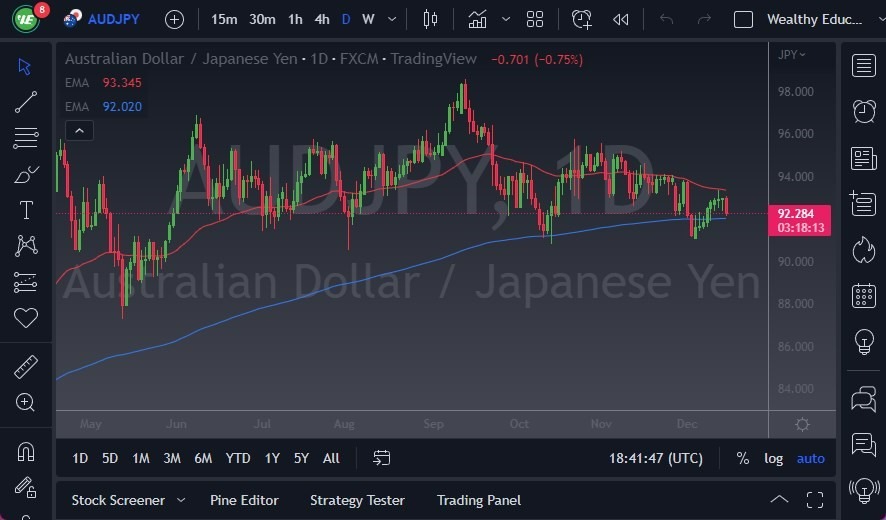Switch to 1h timeframe
The height and width of the screenshot is (520, 886).
[x=295, y=20]
